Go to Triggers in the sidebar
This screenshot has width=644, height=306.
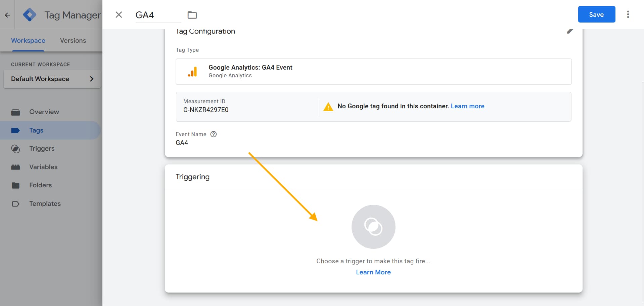[x=42, y=149]
